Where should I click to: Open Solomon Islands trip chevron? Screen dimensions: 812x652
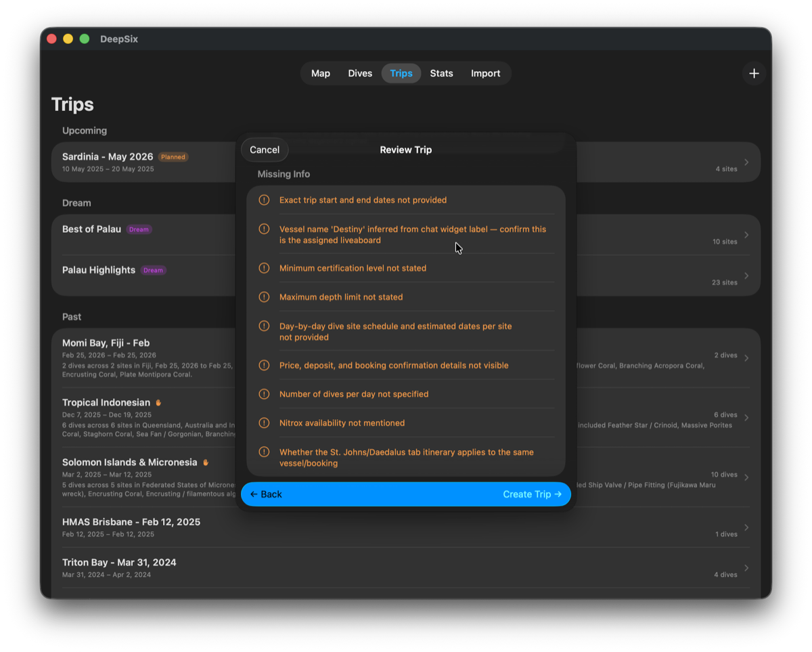tap(746, 477)
